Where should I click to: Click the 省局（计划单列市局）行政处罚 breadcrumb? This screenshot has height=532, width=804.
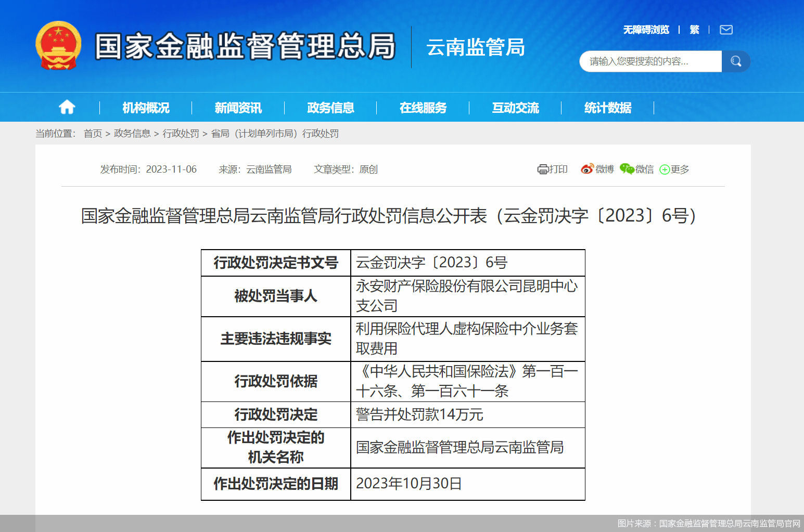275,134
